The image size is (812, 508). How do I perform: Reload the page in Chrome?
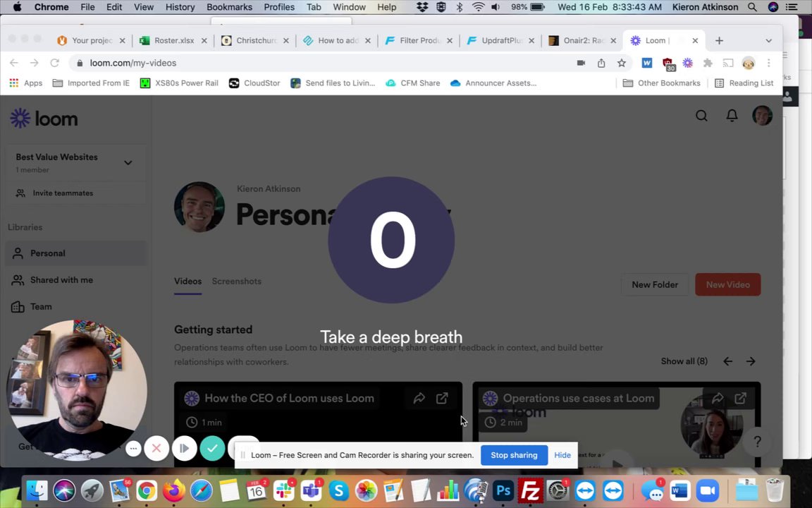click(x=54, y=63)
